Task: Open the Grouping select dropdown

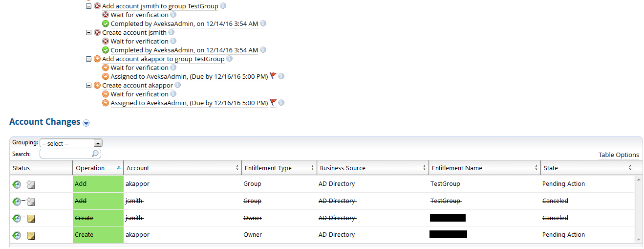Action: pyautogui.click(x=98, y=143)
